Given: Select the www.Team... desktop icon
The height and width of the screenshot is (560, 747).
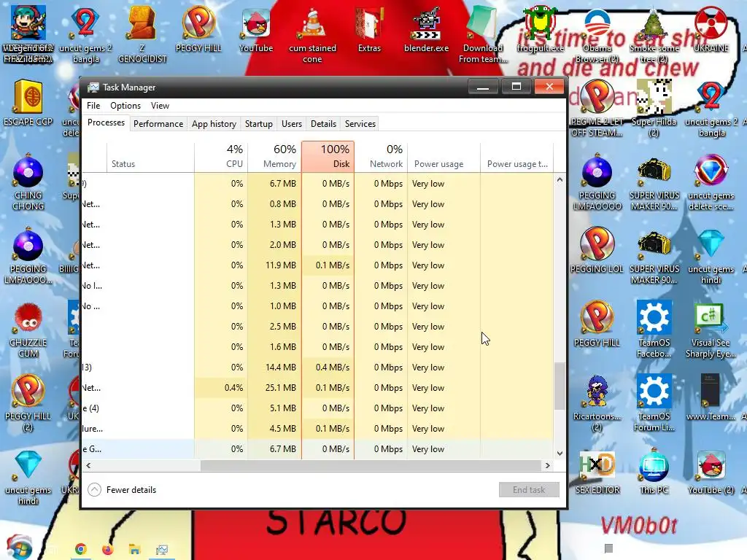Looking at the screenshot, I should 711,397.
